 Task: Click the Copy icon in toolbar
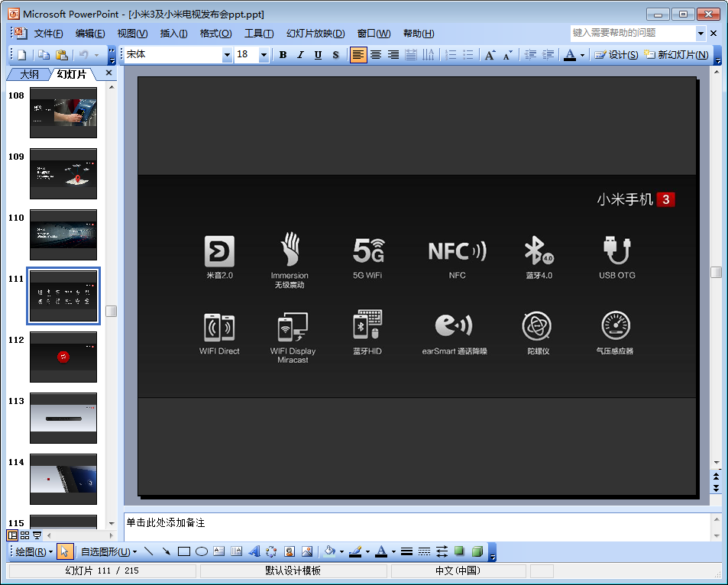coord(44,55)
